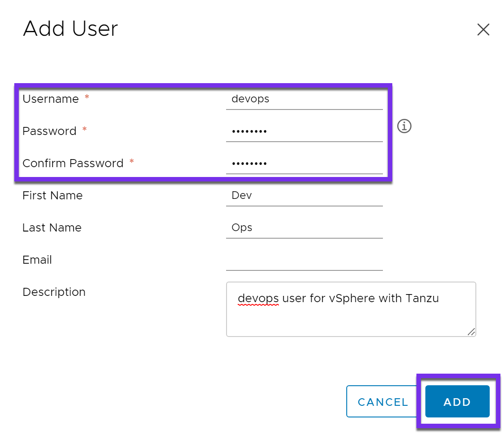Click the Add User dialog title
This screenshot has width=504, height=438.
pos(70,29)
